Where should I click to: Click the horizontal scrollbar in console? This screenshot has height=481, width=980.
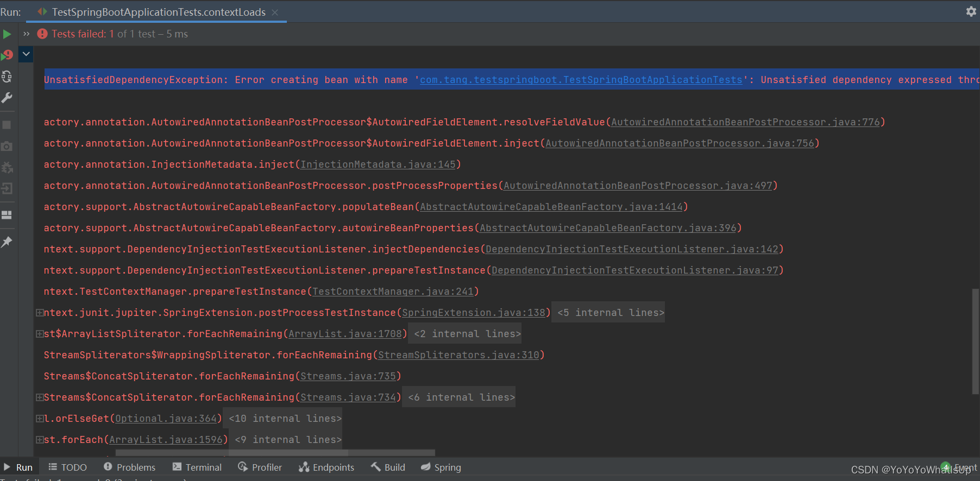(x=275, y=453)
